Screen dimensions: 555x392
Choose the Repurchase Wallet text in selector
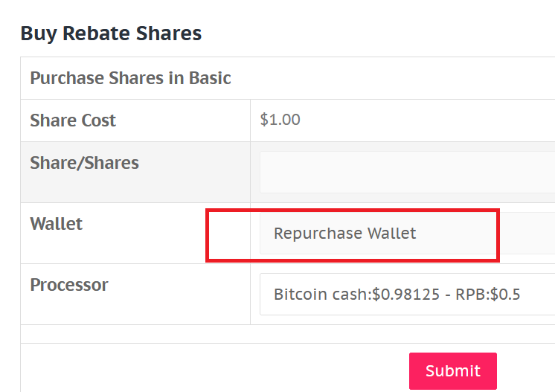(344, 233)
